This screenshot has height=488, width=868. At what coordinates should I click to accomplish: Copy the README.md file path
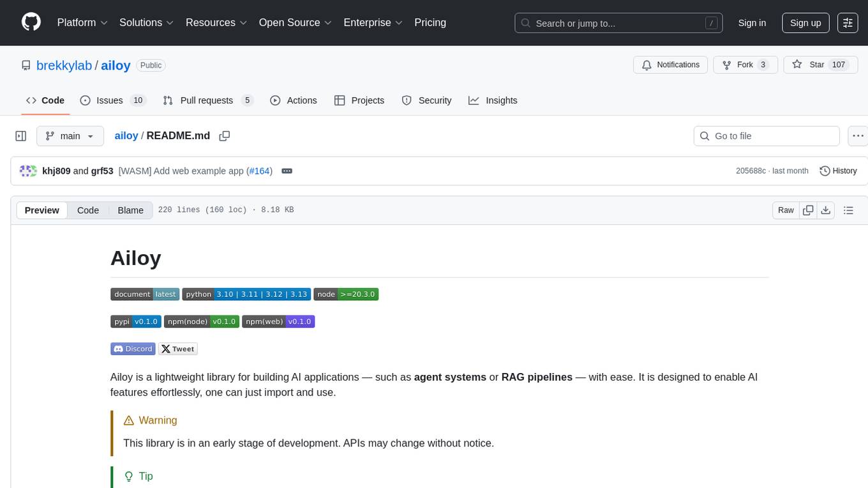(224, 135)
